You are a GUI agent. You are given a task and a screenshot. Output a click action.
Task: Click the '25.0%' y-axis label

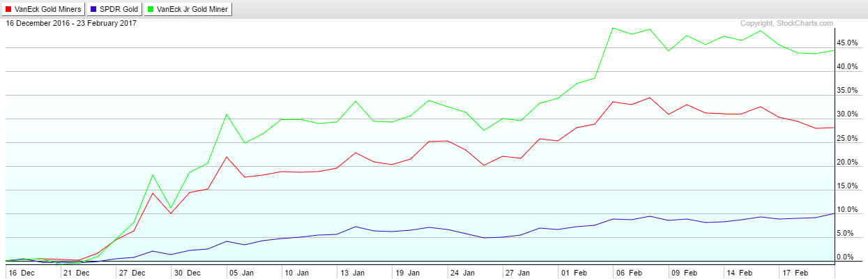tap(847, 139)
